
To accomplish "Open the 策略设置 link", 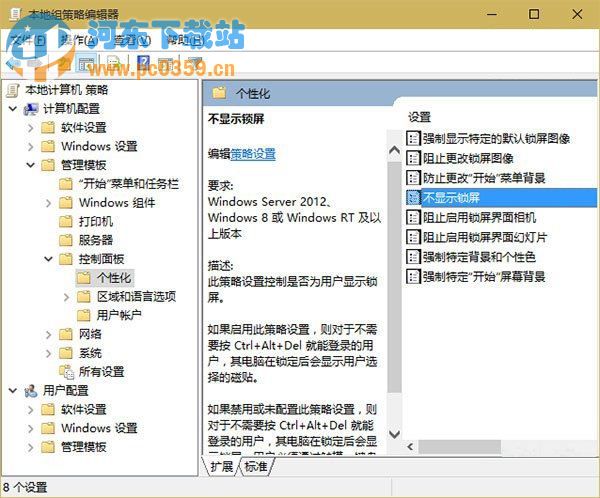I will coord(253,154).
